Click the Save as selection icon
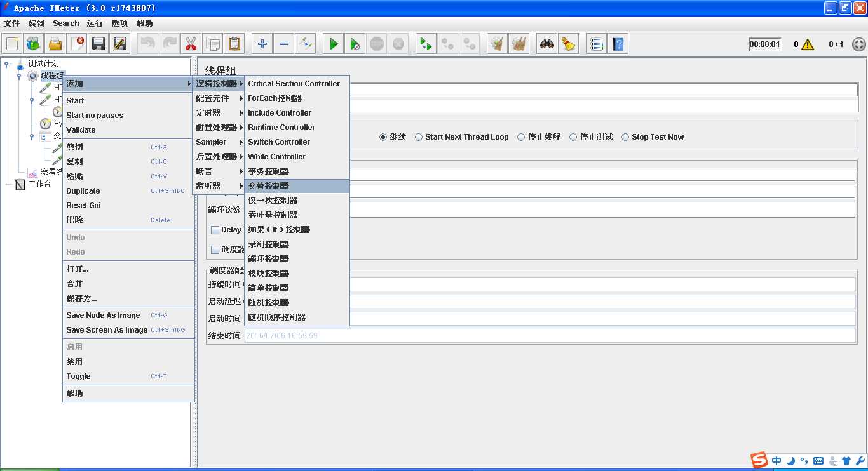868x471 pixels. tap(120, 44)
